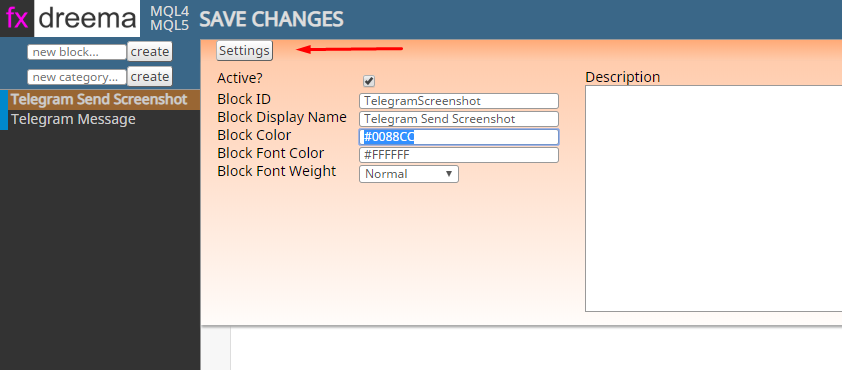Click SAVE CHANGES in the header
842x370 pixels.
point(271,19)
